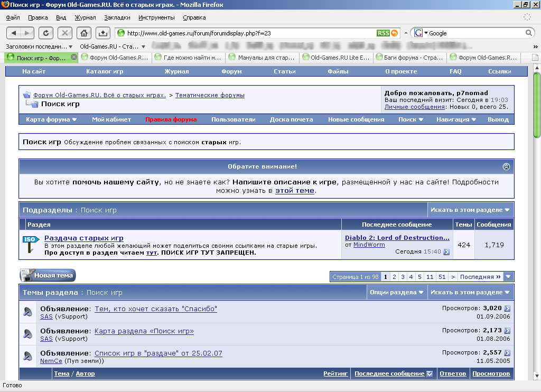Click the RSS feed icon in the address bar

[383, 33]
